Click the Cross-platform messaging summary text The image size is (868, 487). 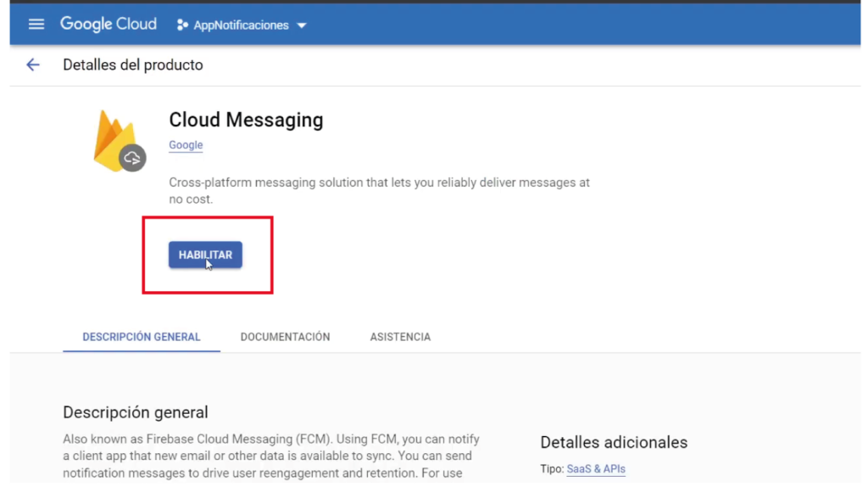click(x=379, y=191)
